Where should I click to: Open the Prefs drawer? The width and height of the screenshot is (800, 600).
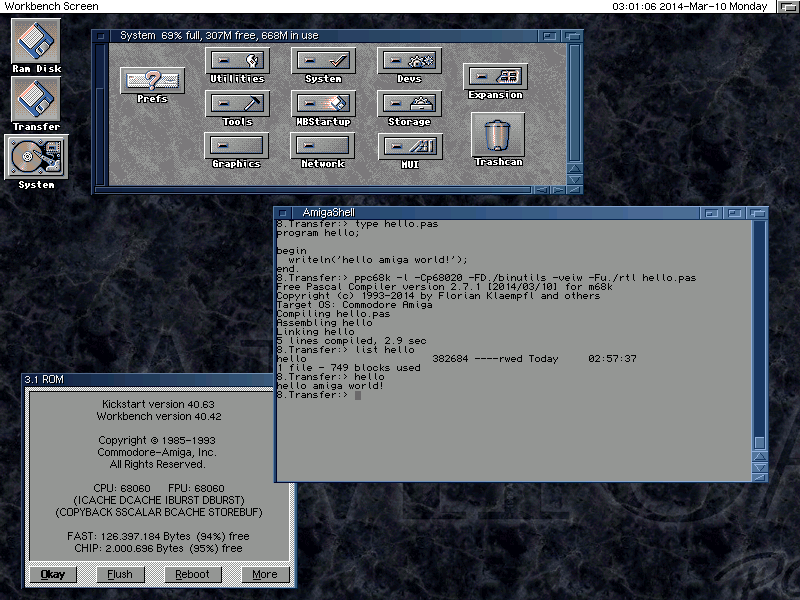(152, 85)
